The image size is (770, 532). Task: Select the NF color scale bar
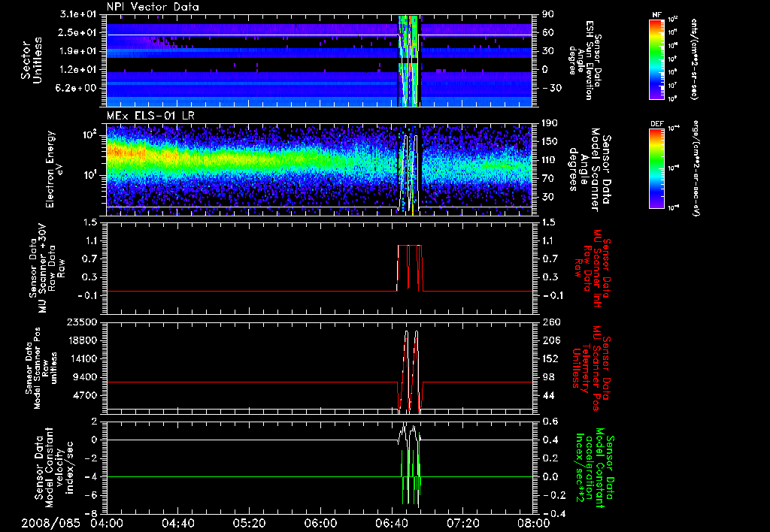pyautogui.click(x=658, y=58)
